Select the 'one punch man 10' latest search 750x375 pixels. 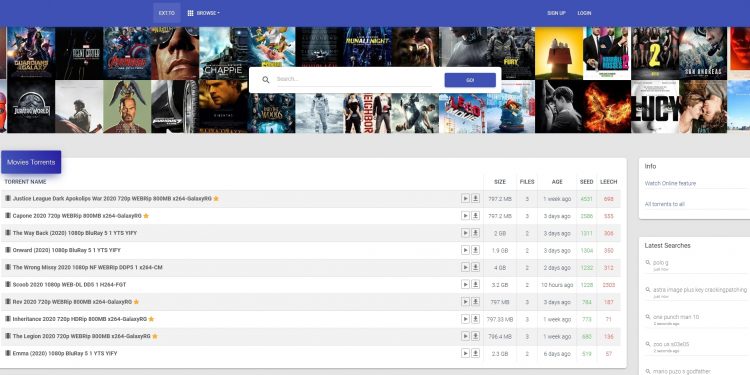pos(676,317)
